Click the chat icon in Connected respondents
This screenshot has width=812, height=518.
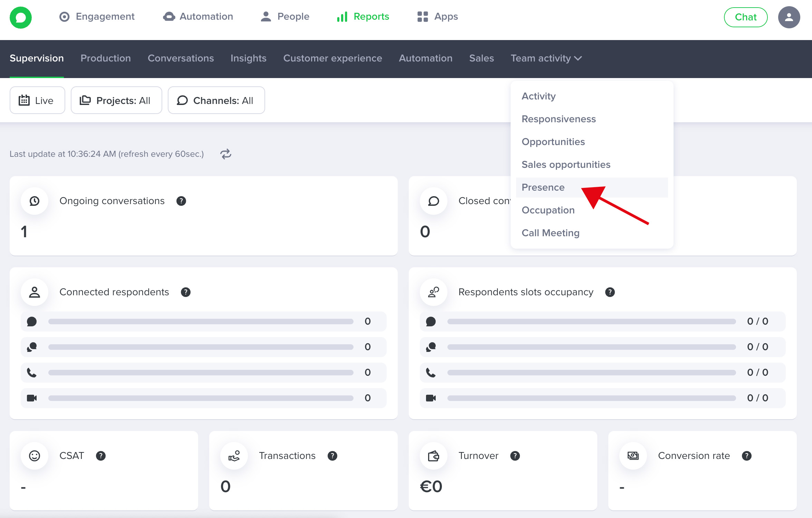(x=32, y=322)
